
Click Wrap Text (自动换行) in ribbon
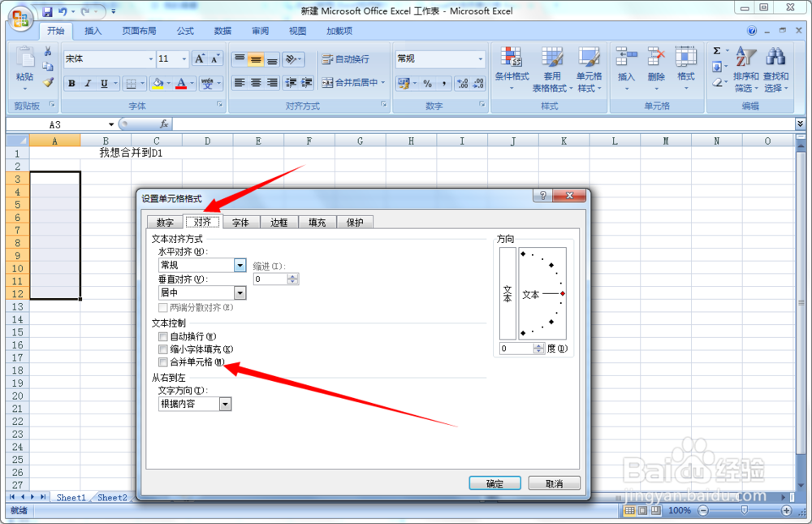[x=345, y=59]
